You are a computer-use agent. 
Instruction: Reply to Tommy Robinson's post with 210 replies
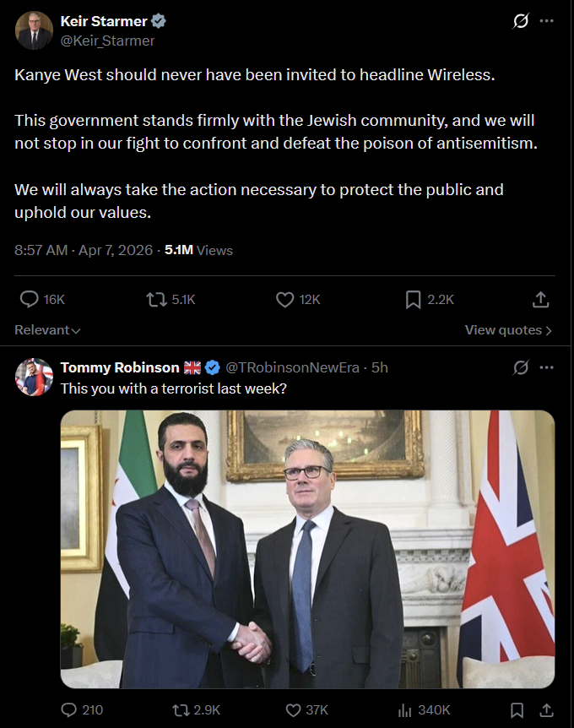70,709
